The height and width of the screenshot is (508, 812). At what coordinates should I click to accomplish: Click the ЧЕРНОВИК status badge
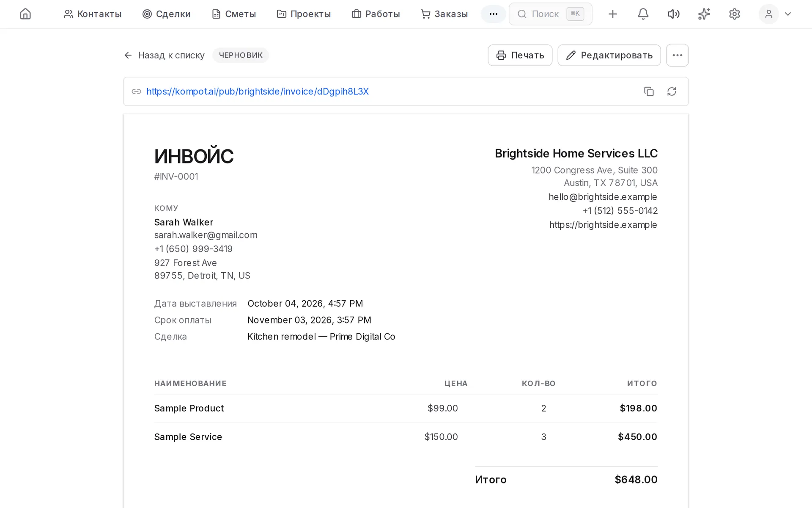[x=241, y=55]
